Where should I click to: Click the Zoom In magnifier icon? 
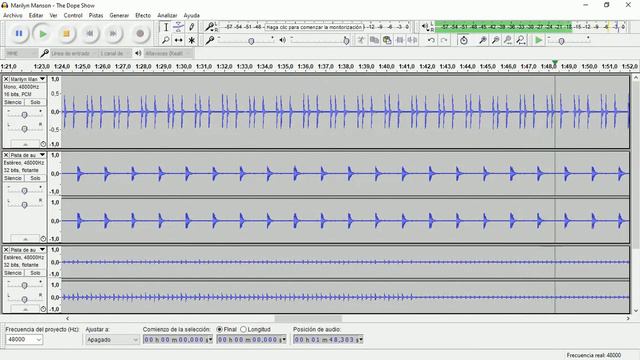(482, 40)
